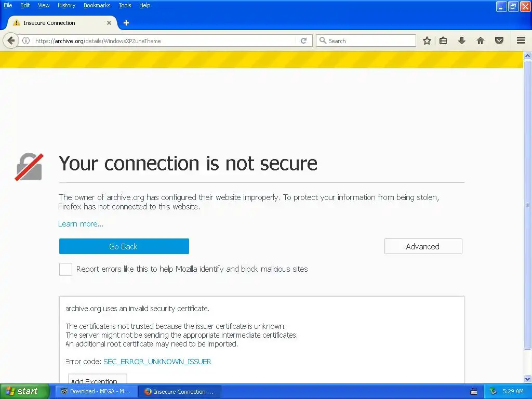532x399 pixels.
Task: Click 'archive.org uses an invalid security certificate.' text
Action: coord(137,309)
